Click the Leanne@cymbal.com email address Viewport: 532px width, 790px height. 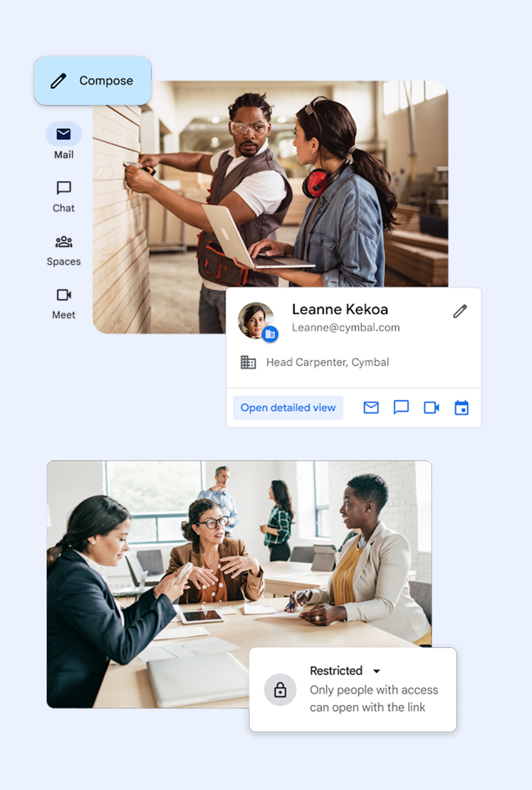(346, 328)
